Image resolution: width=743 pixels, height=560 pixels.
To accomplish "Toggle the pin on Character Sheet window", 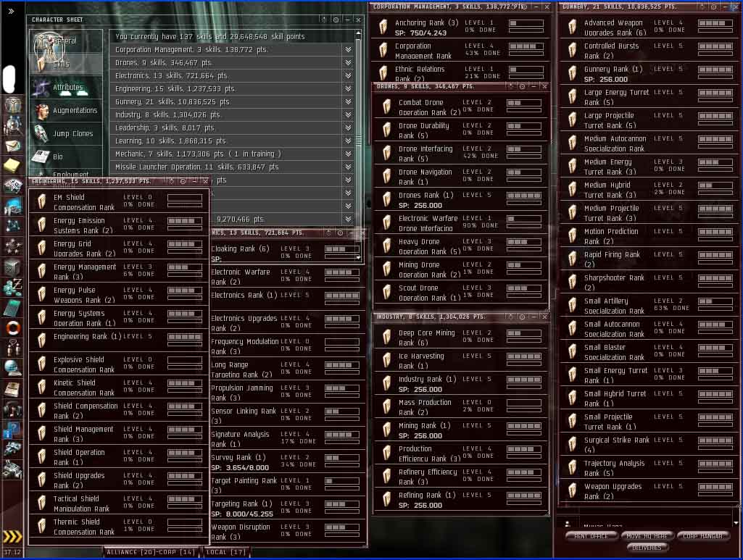I will point(324,20).
